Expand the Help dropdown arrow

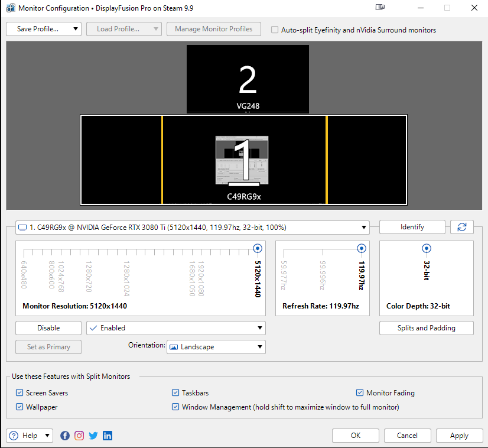pos(47,436)
